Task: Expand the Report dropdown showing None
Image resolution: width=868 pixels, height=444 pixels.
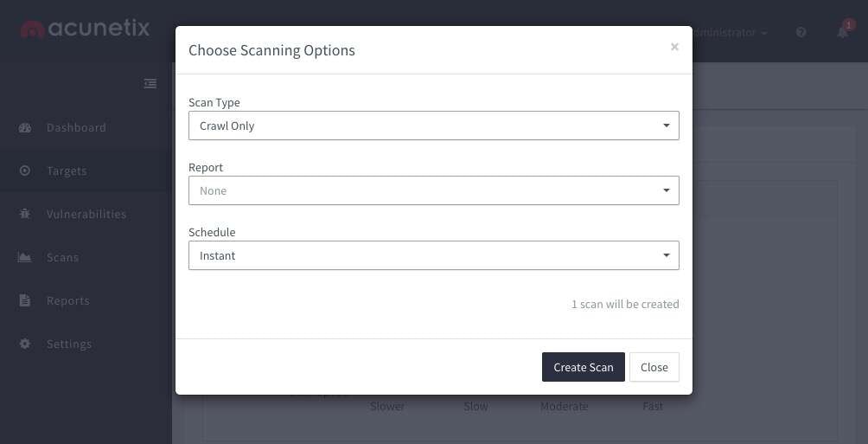Action: (x=433, y=190)
